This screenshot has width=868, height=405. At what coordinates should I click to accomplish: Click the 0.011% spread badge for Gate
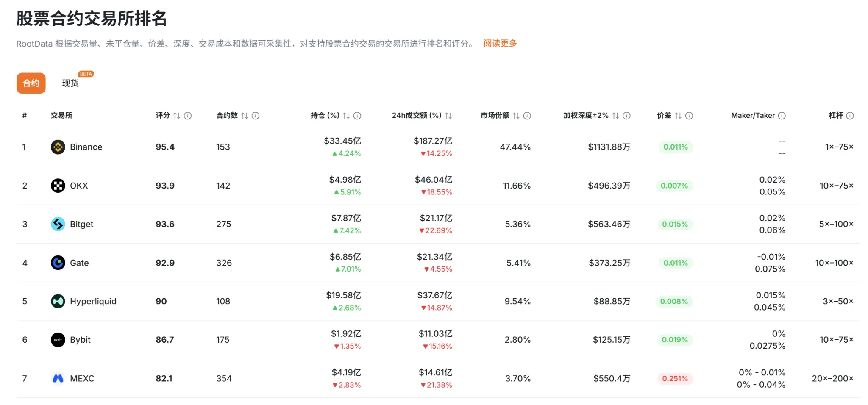click(x=676, y=263)
